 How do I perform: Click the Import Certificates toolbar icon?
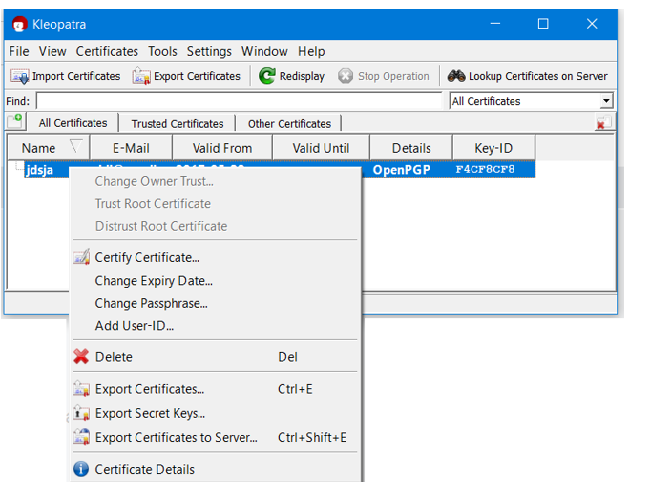(20, 76)
